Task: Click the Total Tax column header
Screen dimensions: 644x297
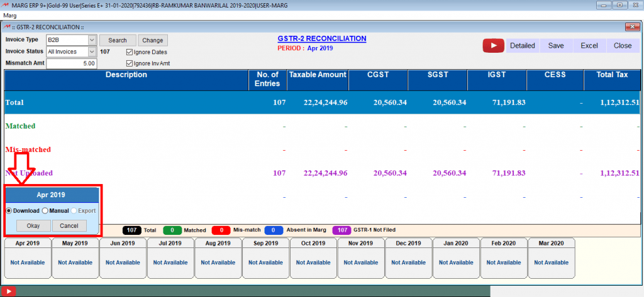Action: pos(612,80)
